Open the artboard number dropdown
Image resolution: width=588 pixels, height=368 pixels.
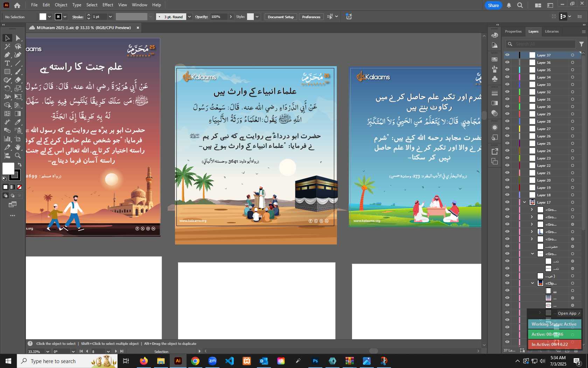(x=108, y=351)
